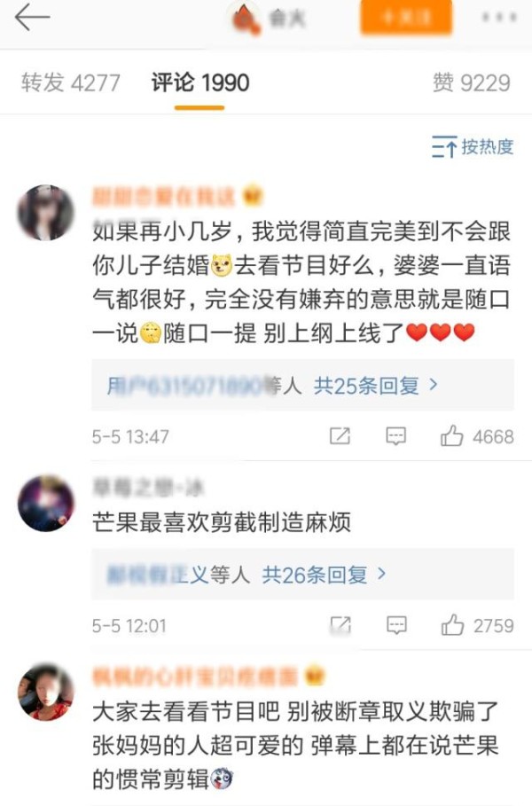Screen dimensions: 532x806
Task: Open third commenter's profile avatar
Action: tap(46, 692)
